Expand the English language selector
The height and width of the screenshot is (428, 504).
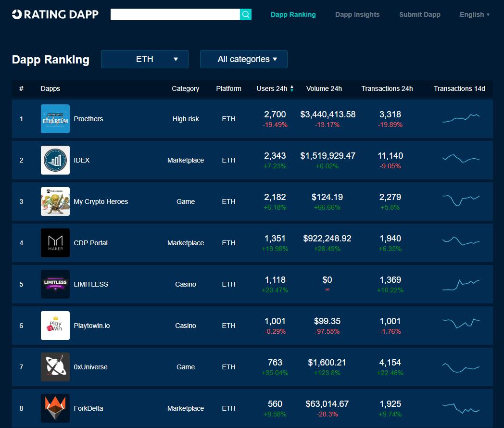[475, 14]
